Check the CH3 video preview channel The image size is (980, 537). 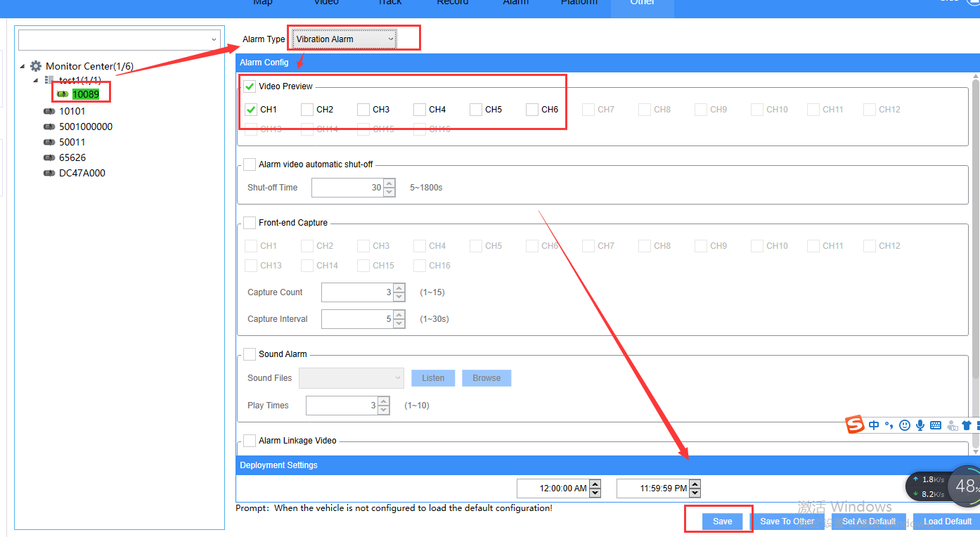pyautogui.click(x=363, y=110)
